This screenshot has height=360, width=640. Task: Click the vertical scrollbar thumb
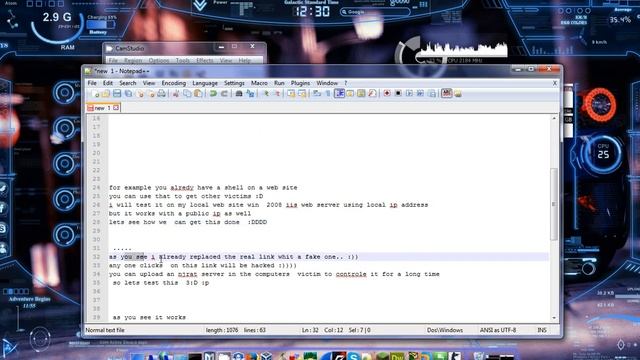pos(554,204)
